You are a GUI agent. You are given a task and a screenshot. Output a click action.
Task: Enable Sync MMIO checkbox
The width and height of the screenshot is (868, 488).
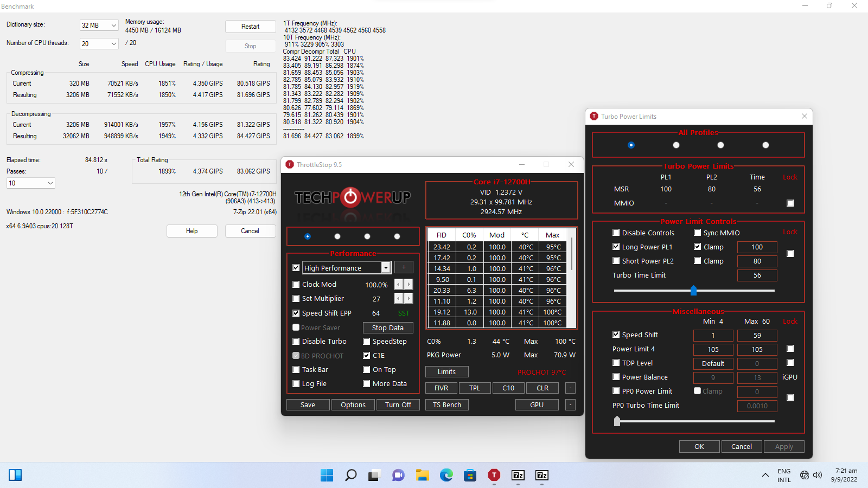pos(698,233)
